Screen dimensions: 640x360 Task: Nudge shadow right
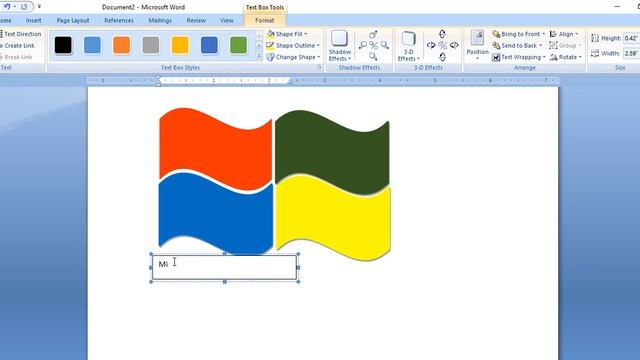384,45
